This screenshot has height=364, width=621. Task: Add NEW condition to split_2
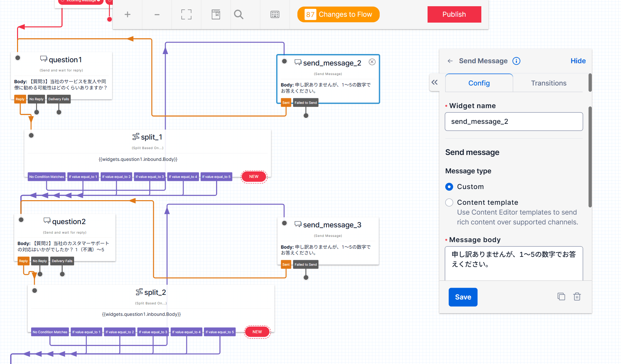tap(257, 332)
